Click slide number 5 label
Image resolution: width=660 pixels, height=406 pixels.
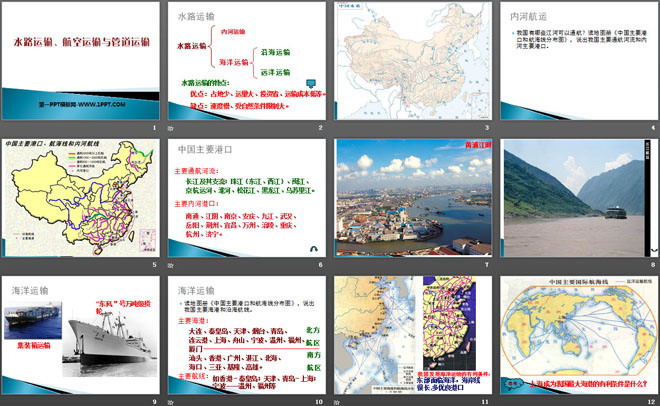click(154, 265)
